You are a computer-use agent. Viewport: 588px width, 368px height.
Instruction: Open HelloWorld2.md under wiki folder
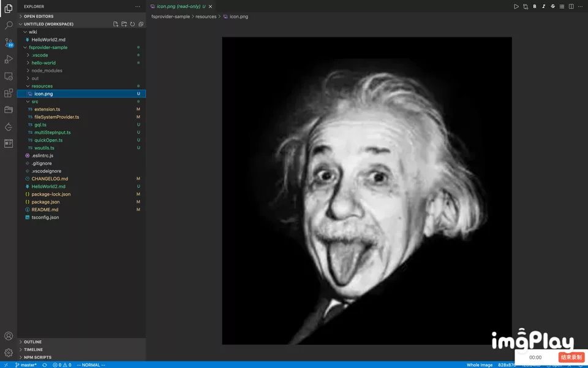point(81,39)
